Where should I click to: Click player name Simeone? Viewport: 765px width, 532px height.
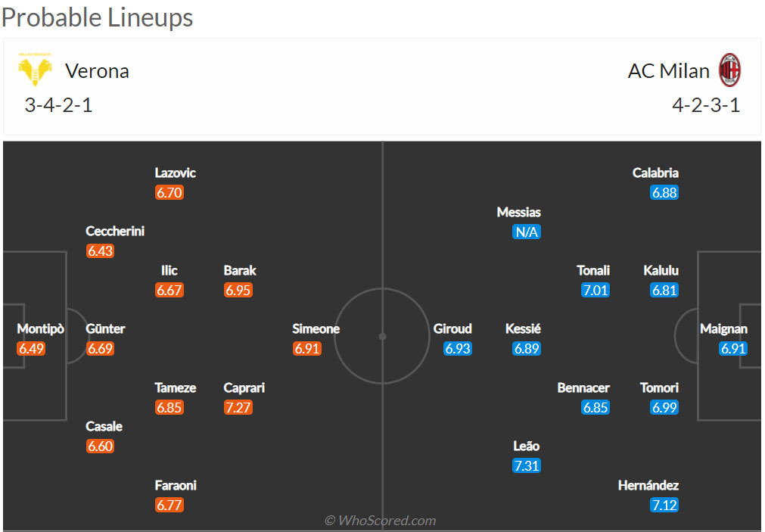316,329
